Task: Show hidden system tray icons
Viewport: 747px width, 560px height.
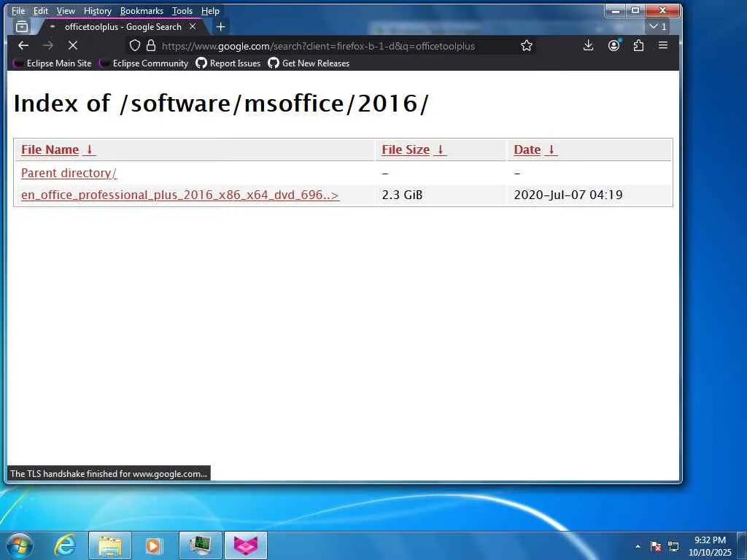Action: coord(638,546)
